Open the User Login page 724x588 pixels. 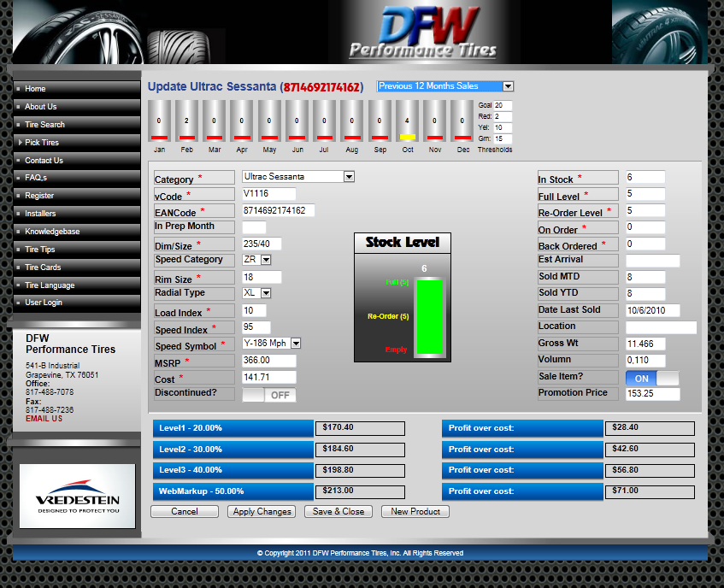(77, 303)
